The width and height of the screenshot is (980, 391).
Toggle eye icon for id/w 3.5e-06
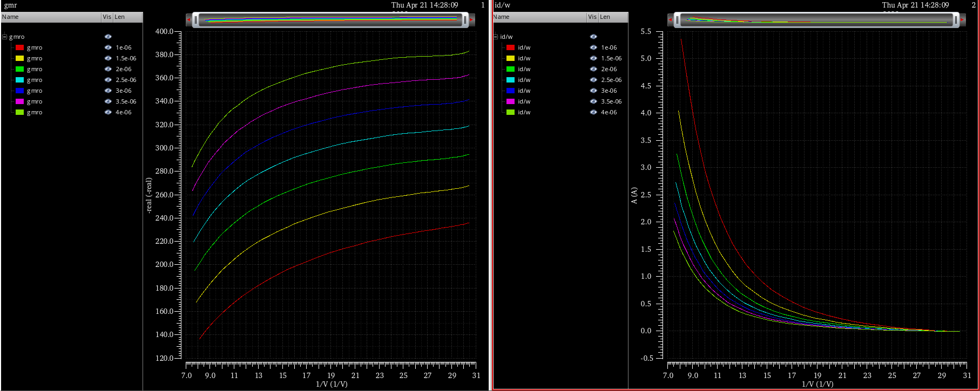593,101
